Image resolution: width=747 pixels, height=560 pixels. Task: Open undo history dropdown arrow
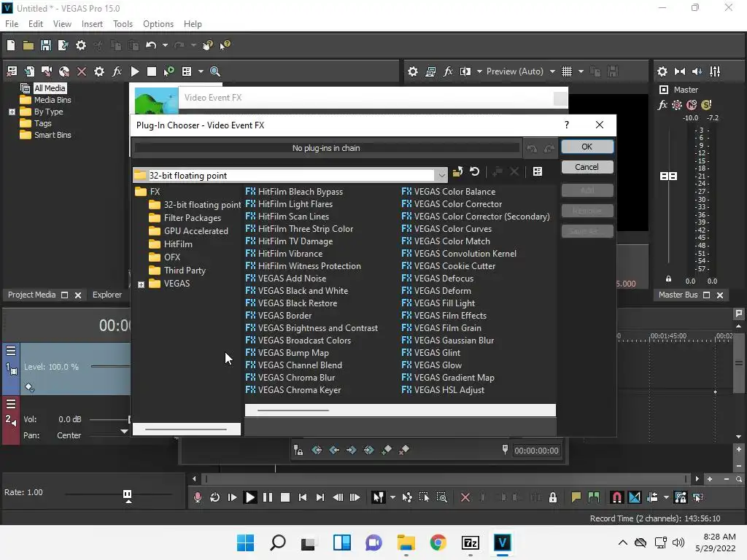[x=165, y=45]
